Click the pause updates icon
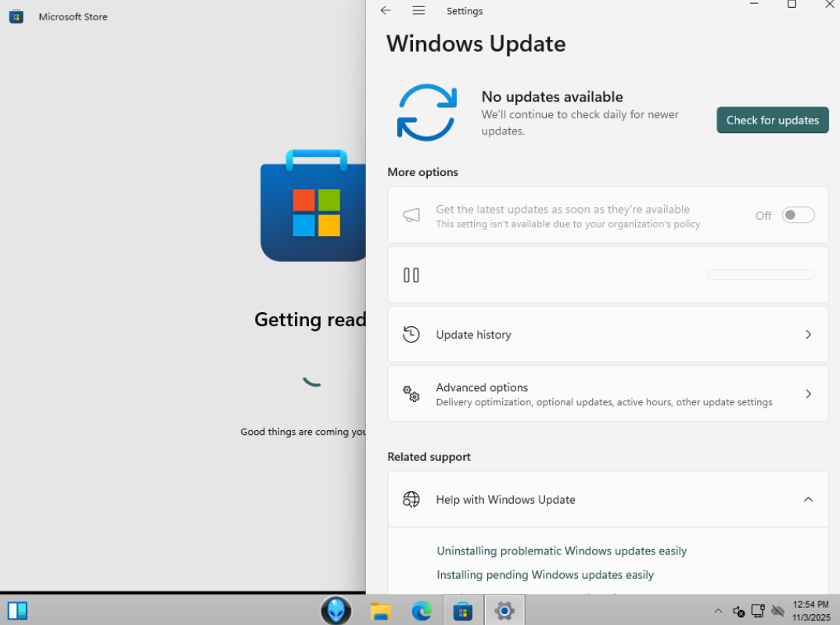The image size is (840, 625). (411, 275)
